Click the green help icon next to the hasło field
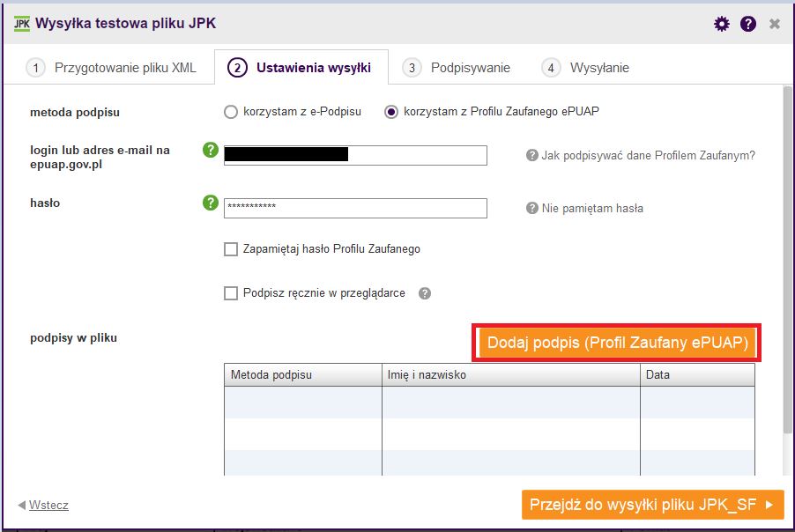This screenshot has height=532, width=795. click(211, 203)
